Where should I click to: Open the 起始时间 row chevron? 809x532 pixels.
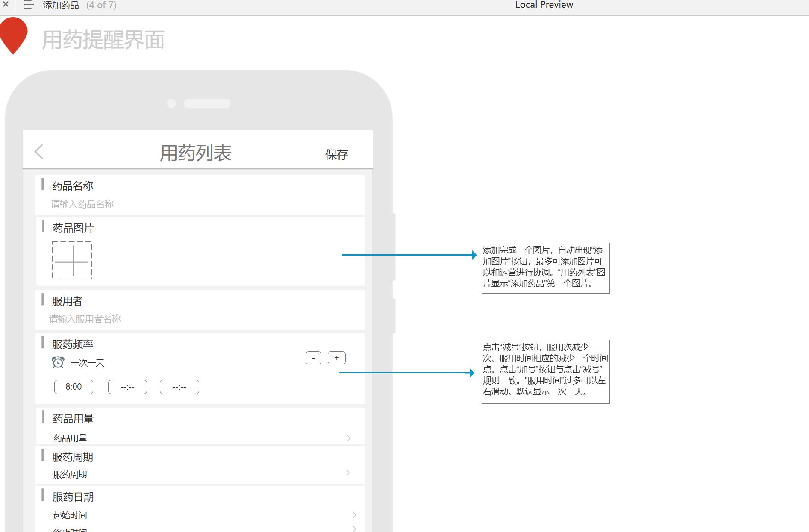[x=354, y=515]
